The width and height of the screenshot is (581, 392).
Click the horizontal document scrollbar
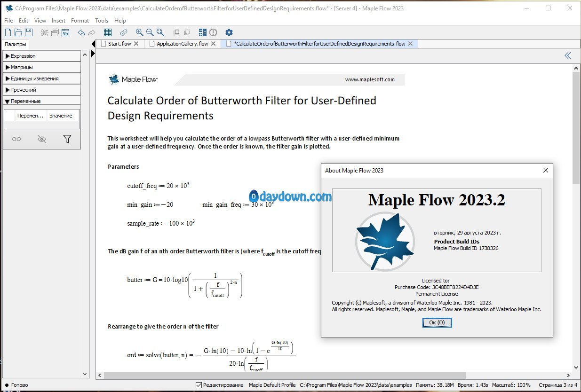[285, 375]
